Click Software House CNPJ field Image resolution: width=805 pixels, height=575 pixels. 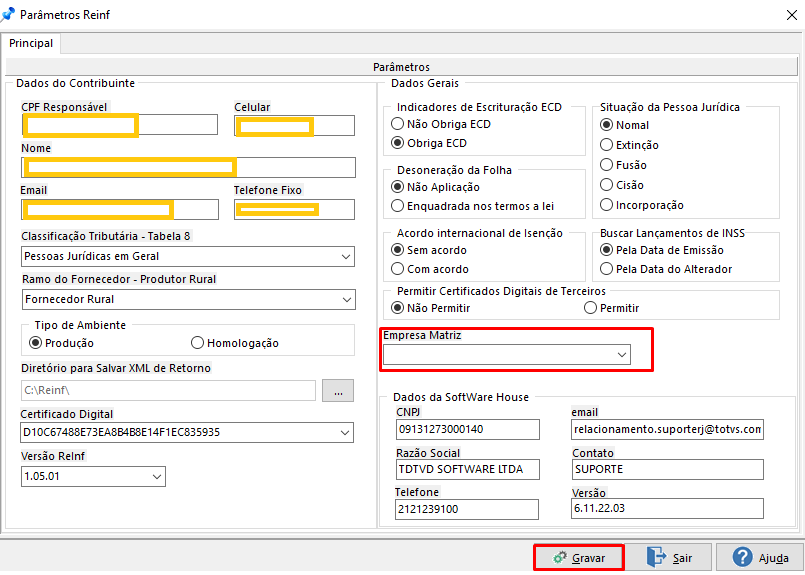point(468,429)
